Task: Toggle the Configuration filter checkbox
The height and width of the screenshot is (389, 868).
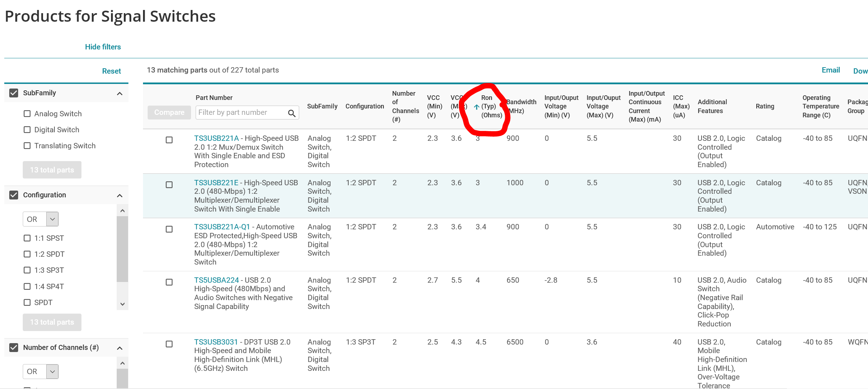Action: tap(14, 195)
